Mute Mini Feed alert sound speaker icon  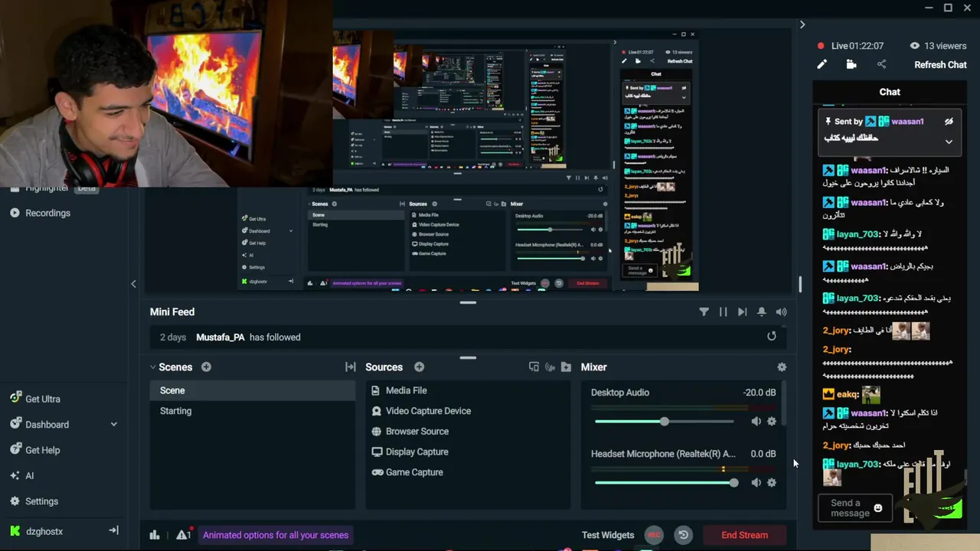[x=781, y=312]
